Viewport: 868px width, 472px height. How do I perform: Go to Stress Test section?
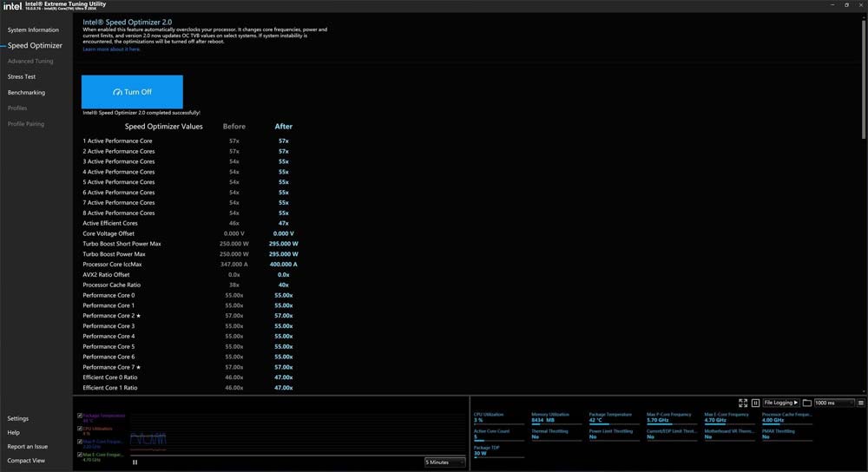(22, 77)
